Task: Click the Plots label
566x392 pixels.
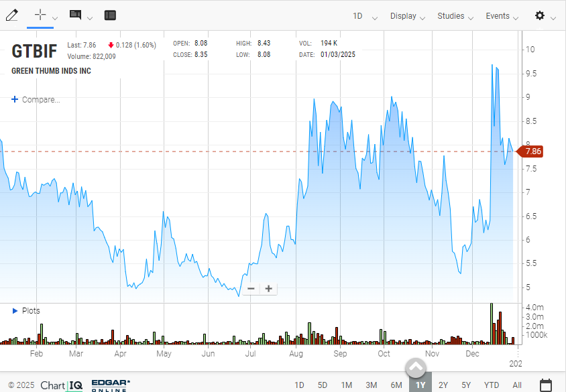Action: pos(31,310)
